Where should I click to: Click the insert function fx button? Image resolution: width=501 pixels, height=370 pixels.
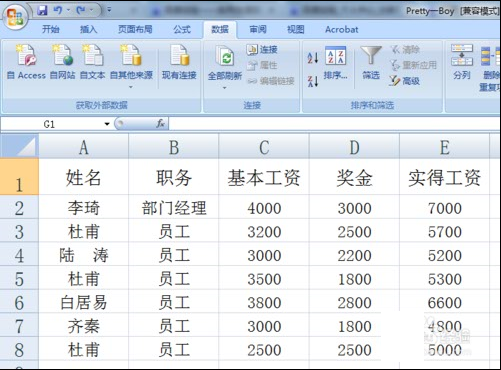[160, 124]
